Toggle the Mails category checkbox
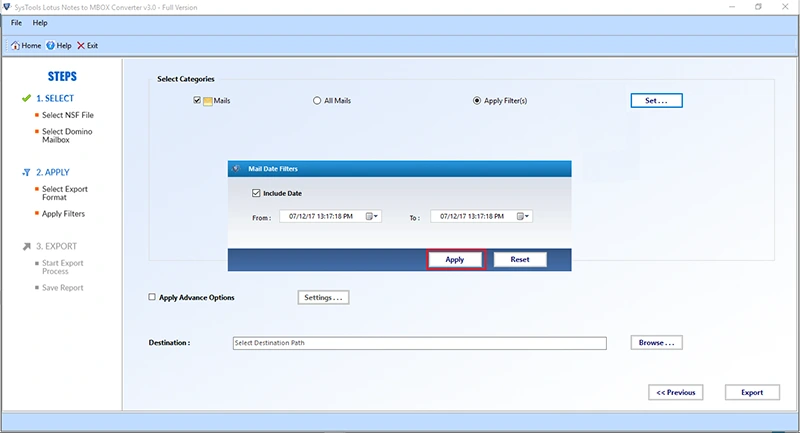The height and width of the screenshot is (433, 800). [197, 100]
